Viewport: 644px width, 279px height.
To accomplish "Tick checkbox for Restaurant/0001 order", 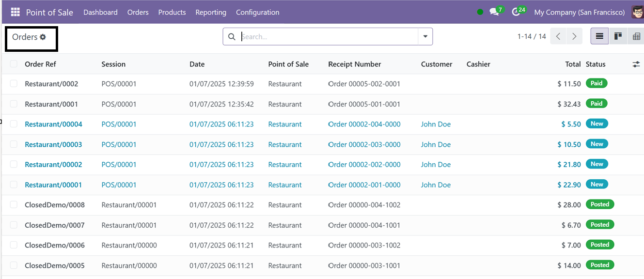I will click(x=14, y=104).
